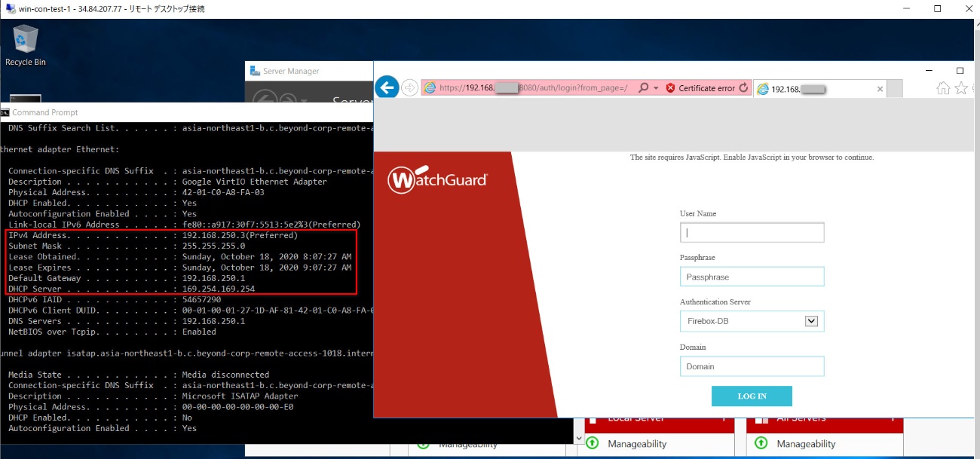Click the Command Prompt scroll-down arrow
This screenshot has height=459, width=980.
tap(578, 438)
